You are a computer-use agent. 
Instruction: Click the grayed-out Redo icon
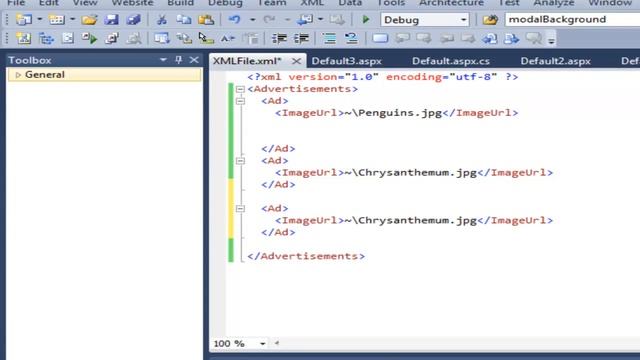269,20
